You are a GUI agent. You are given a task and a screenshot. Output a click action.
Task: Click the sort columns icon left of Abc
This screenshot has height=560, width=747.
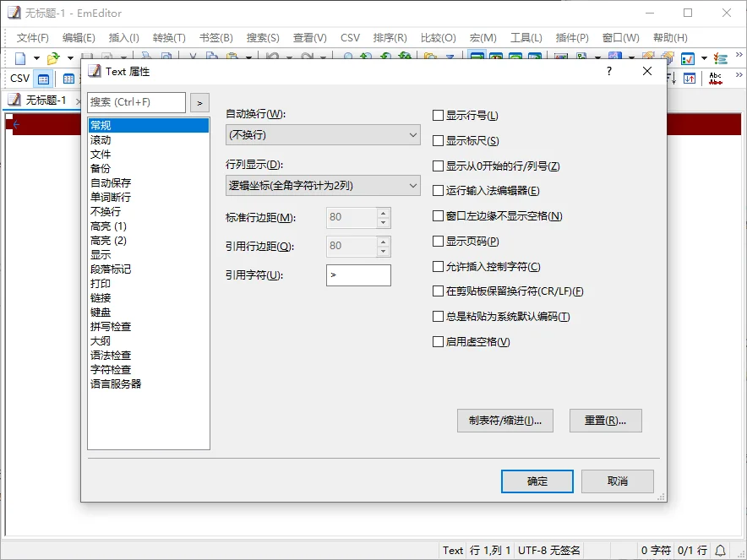click(x=690, y=79)
